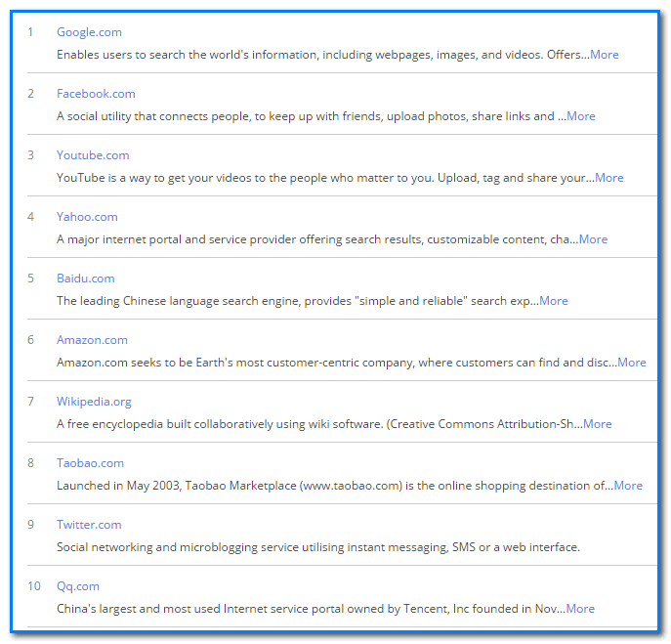Click the rank number 5 beside Baidu.com

(30, 279)
